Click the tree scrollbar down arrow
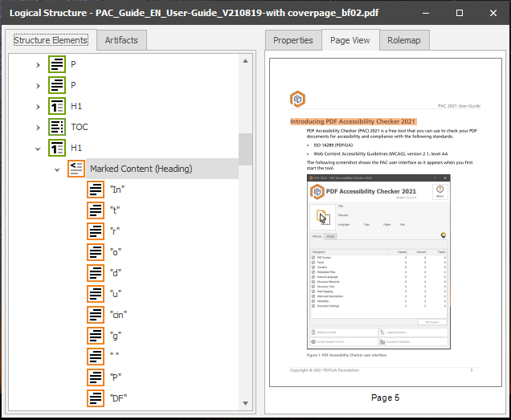Image resolution: width=511 pixels, height=420 pixels. pyautogui.click(x=245, y=403)
